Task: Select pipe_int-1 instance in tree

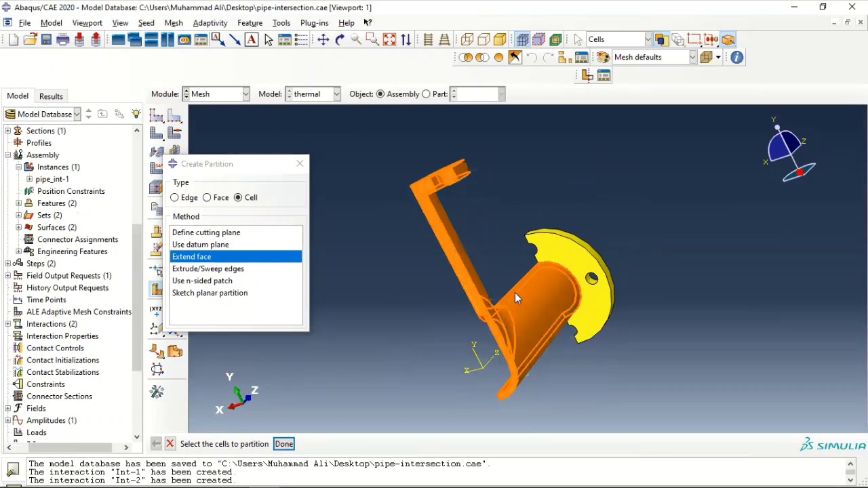Action: [52, 179]
